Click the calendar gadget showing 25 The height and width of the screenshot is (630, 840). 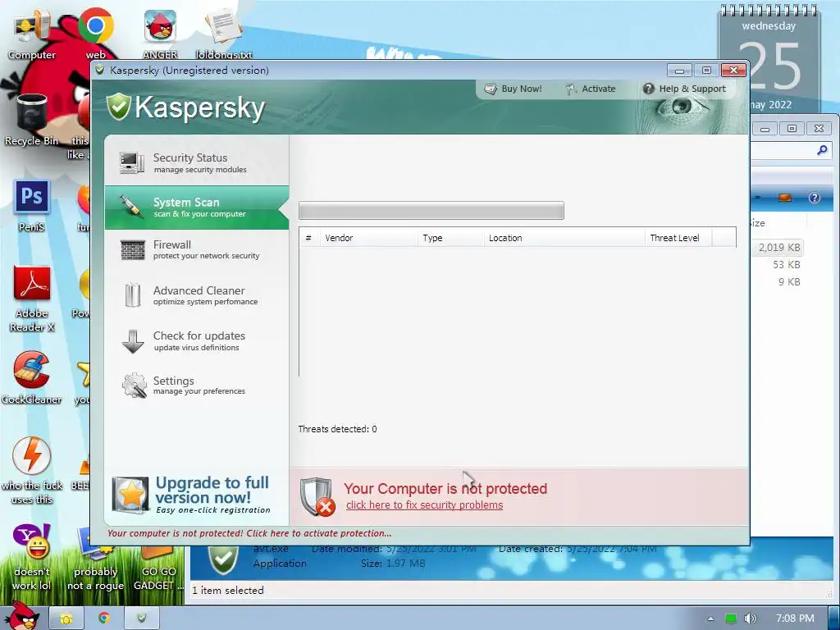click(x=769, y=59)
